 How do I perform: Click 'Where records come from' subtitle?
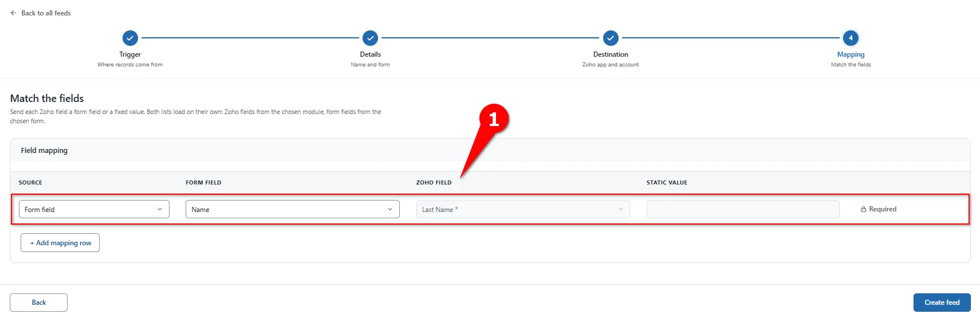click(x=130, y=65)
